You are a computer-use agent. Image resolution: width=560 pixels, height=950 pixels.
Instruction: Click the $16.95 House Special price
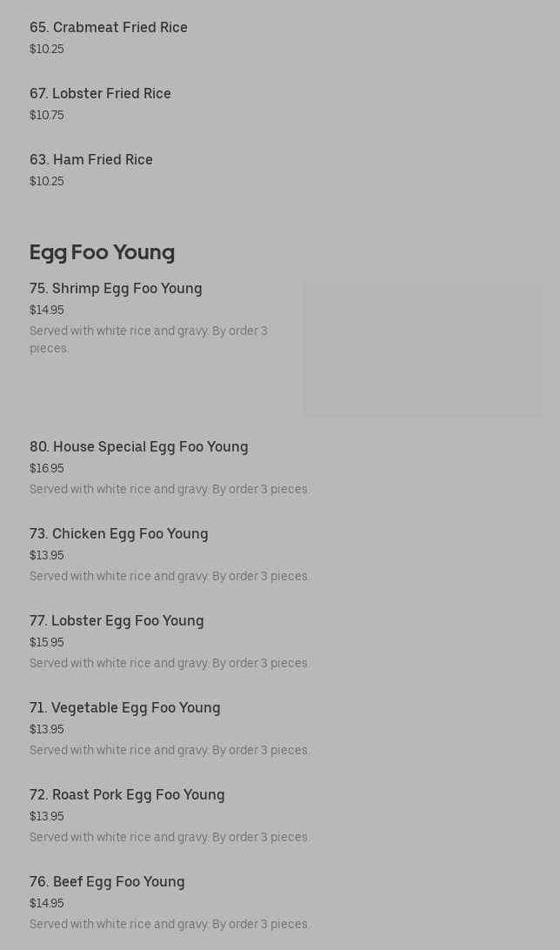click(47, 469)
